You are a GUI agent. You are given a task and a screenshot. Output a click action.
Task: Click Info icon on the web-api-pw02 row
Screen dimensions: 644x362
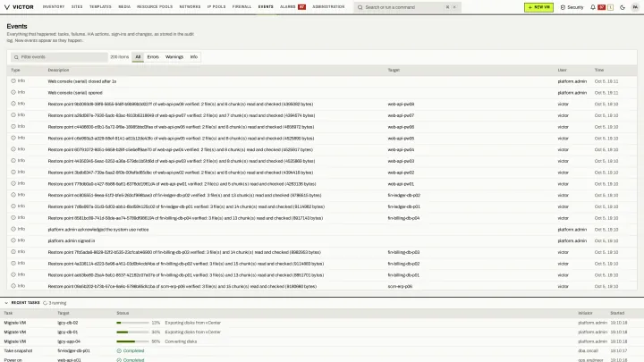click(x=13, y=172)
